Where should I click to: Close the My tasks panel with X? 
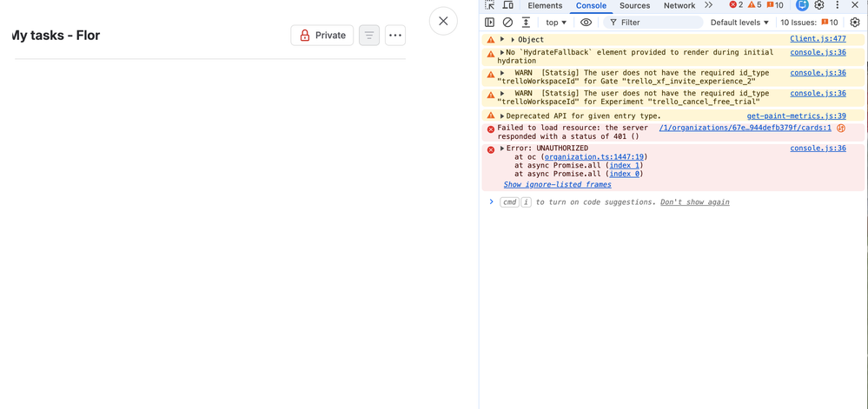click(x=443, y=21)
